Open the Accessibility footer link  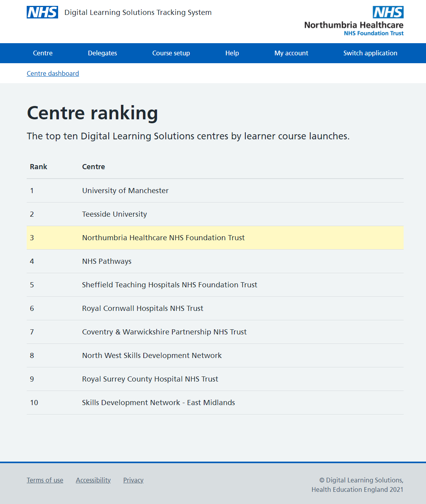tap(93, 480)
